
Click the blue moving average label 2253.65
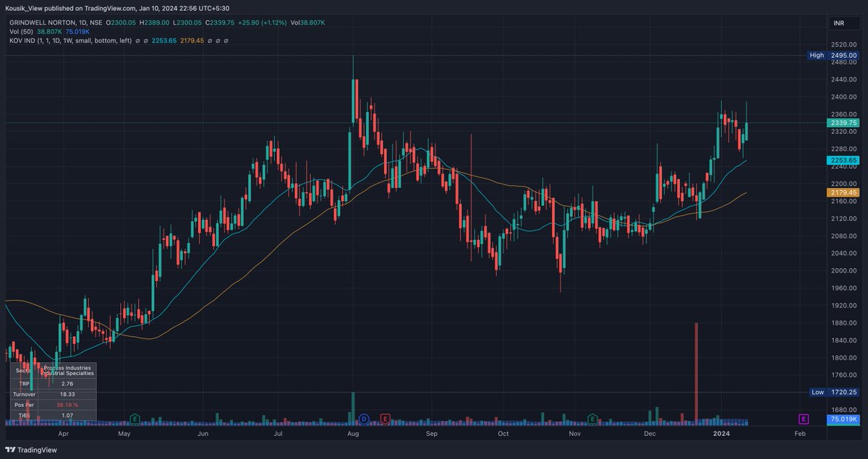[844, 160]
